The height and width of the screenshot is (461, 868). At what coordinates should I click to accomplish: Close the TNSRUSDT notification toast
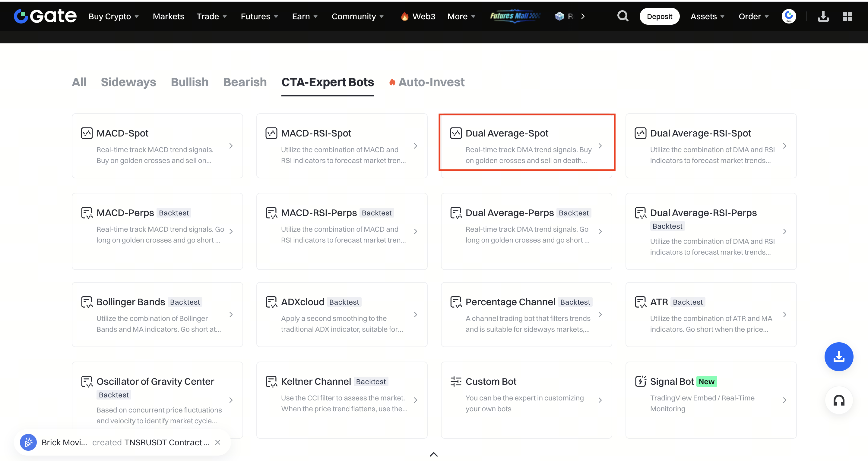coord(218,443)
